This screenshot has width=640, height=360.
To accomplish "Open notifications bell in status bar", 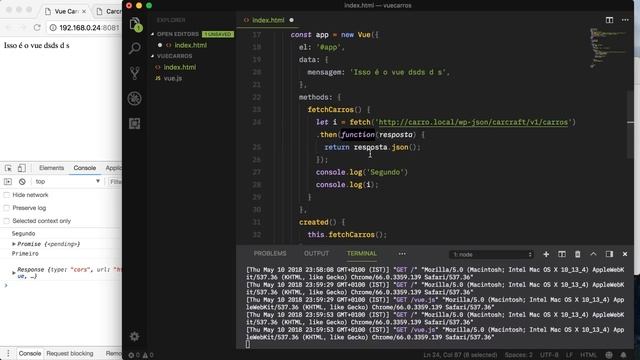I will [x=623, y=355].
